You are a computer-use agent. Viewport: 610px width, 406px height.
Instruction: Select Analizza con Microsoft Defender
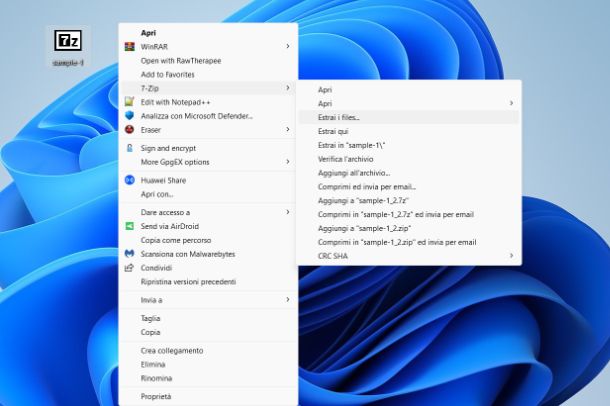coord(208,116)
